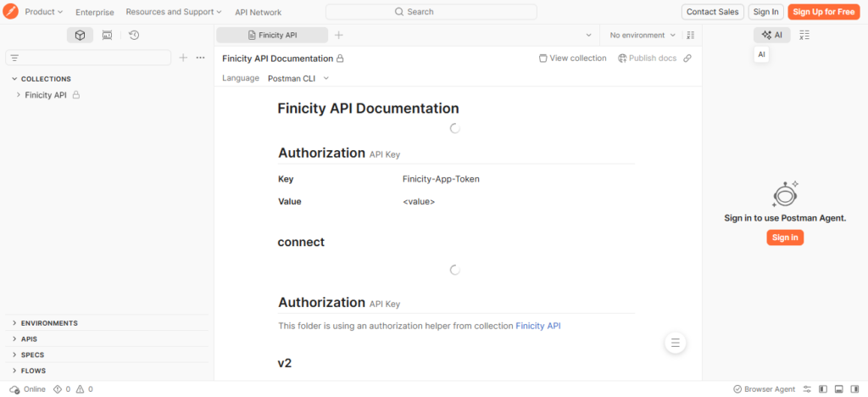Click the Postman astronaut agent icon

coord(785,194)
